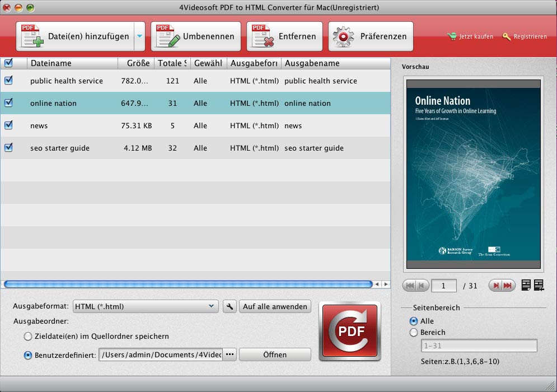Image resolution: width=557 pixels, height=392 pixels.
Task: Click the Auf alle anwenden button
Action: 275,306
